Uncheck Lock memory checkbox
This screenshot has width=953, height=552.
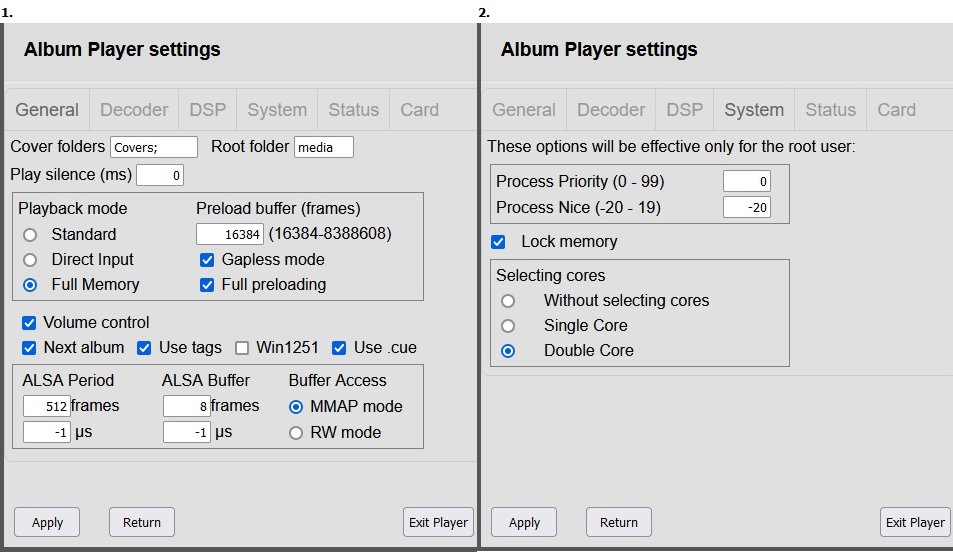pos(498,242)
